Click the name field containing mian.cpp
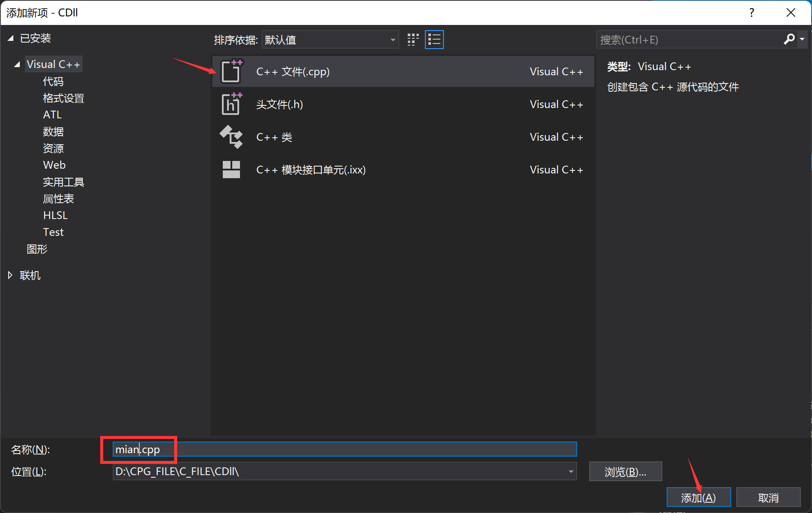812x513 pixels. pos(344,449)
